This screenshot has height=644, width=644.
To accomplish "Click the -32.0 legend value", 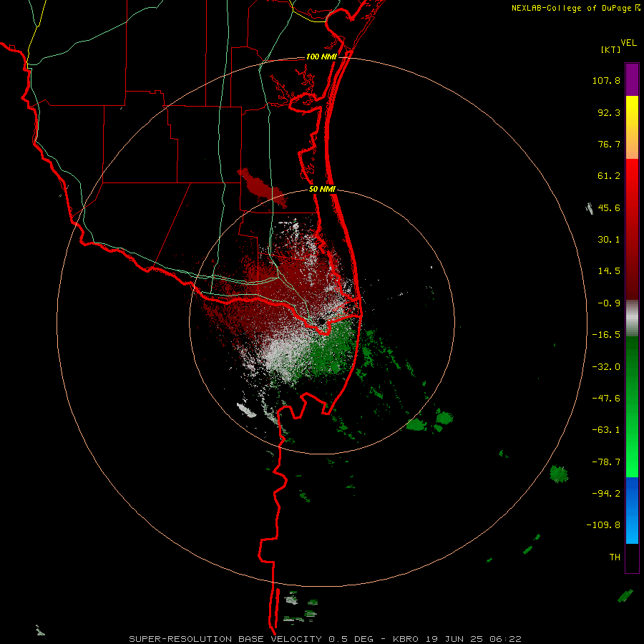I will [606, 367].
